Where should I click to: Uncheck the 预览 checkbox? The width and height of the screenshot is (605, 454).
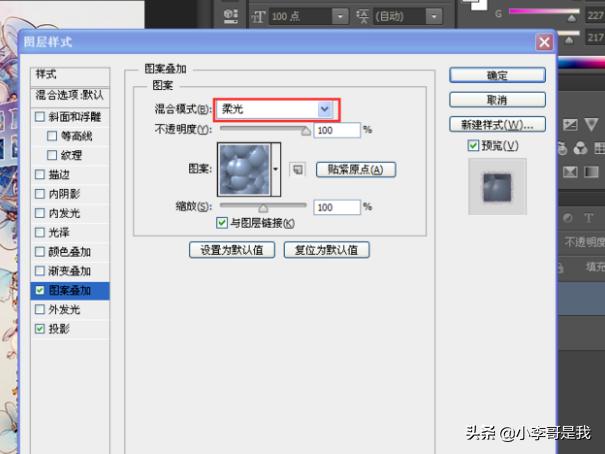(x=474, y=146)
